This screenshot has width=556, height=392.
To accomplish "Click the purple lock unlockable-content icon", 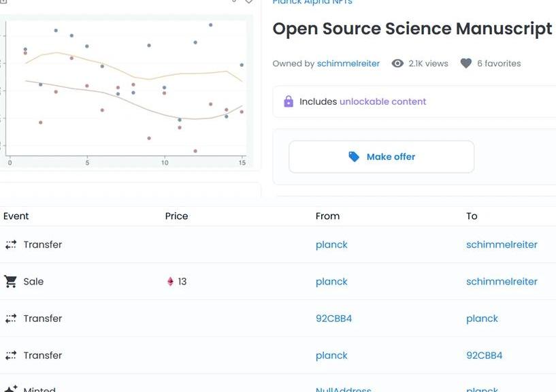I will 289,101.
